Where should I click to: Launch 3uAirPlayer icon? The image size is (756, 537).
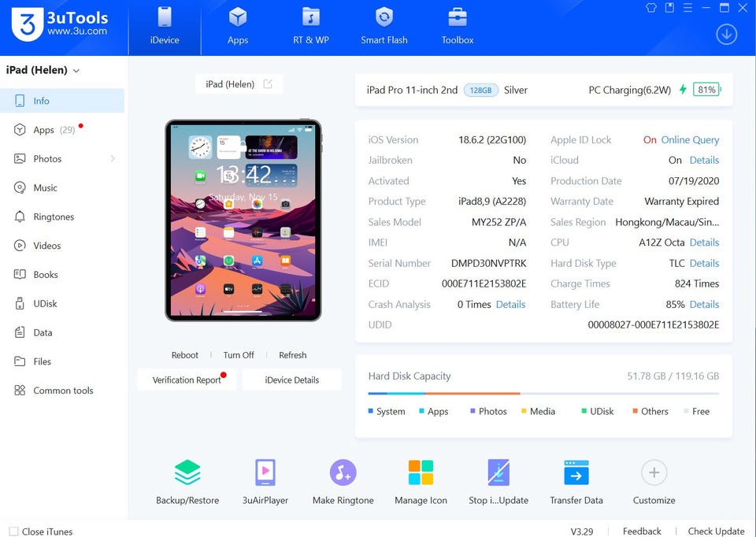[265, 472]
